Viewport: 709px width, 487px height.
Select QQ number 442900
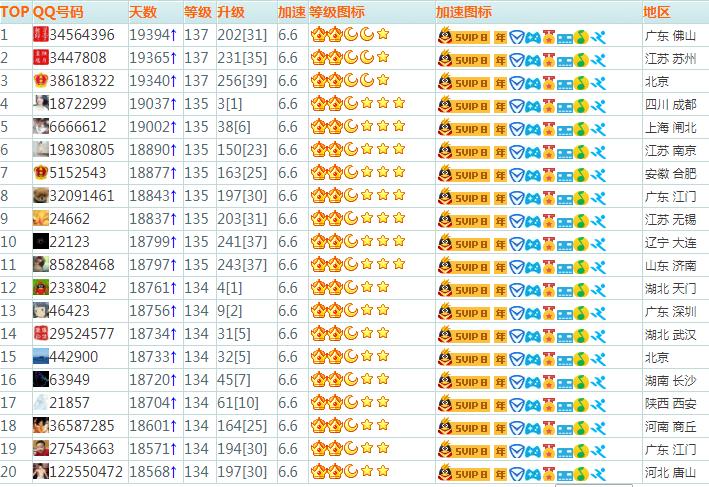coord(74,357)
